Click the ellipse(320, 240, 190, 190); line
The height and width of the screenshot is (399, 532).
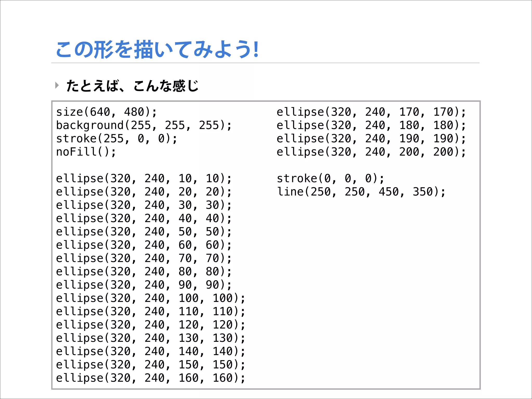[371, 139]
